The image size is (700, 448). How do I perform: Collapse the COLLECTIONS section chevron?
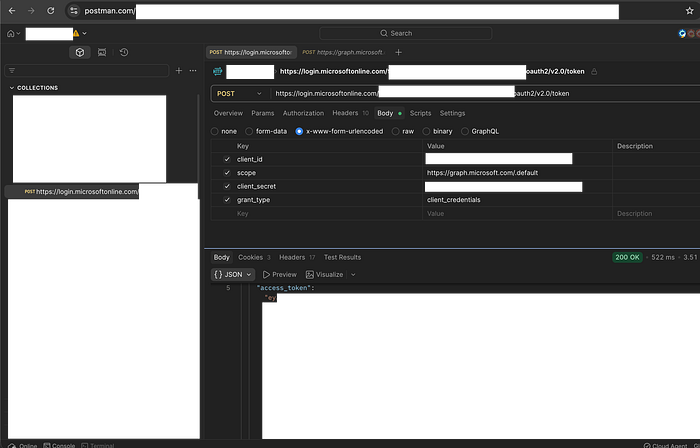12,88
